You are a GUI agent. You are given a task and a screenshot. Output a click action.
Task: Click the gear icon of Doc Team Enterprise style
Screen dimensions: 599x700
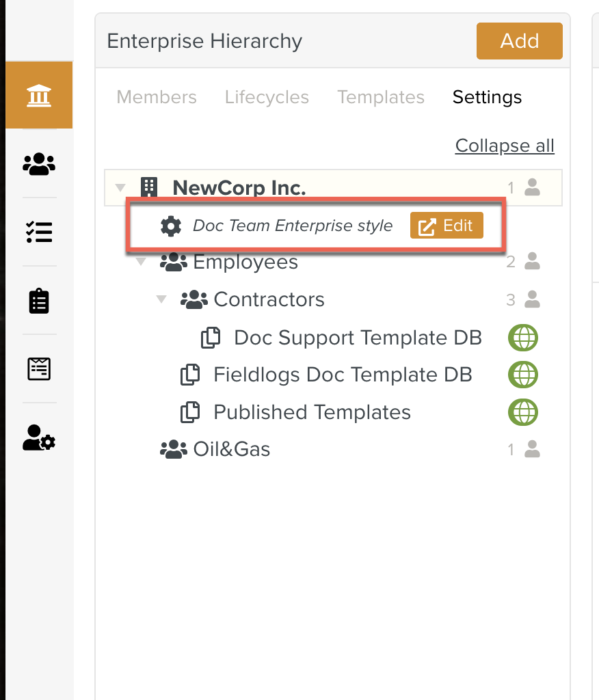tap(170, 226)
